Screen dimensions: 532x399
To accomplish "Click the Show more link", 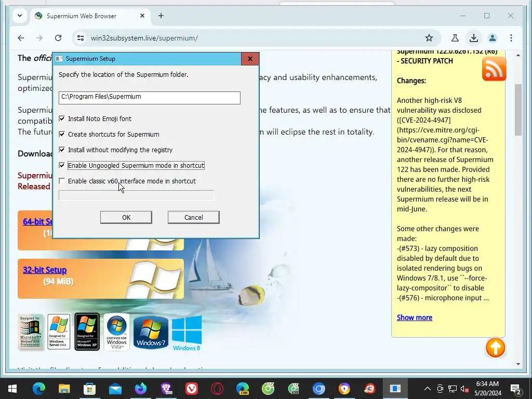I will point(415,317).
